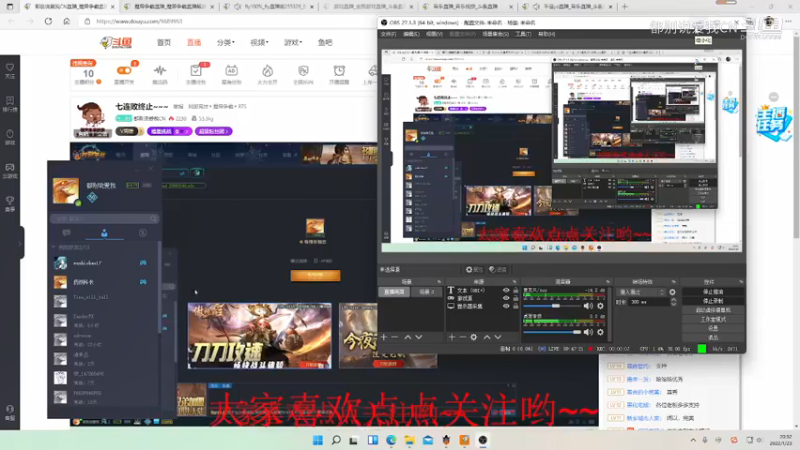Click the stop recording button in OBS controls
Image resolution: width=800 pixels, height=450 pixels.
[x=713, y=301]
